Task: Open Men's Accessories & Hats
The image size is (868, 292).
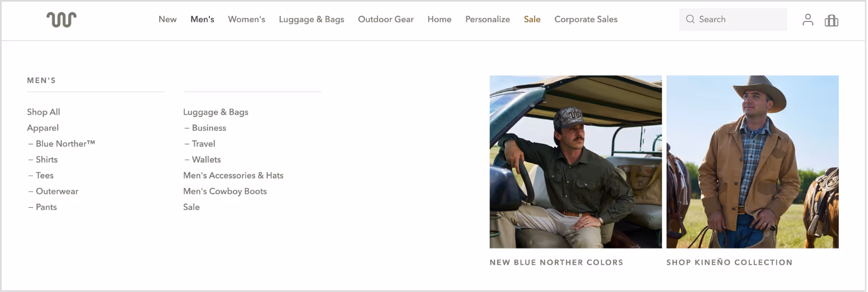Action: [233, 176]
